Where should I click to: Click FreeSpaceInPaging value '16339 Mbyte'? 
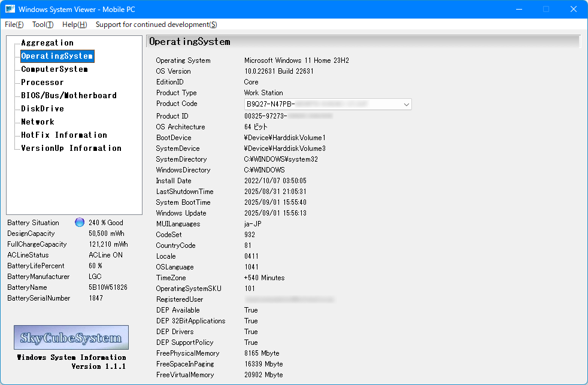click(263, 365)
